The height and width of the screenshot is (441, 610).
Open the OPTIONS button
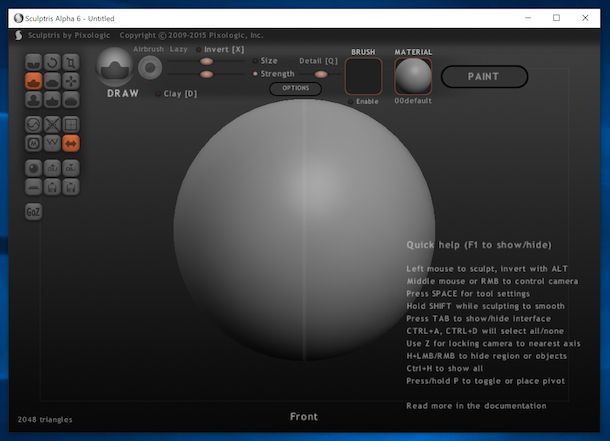click(x=296, y=89)
